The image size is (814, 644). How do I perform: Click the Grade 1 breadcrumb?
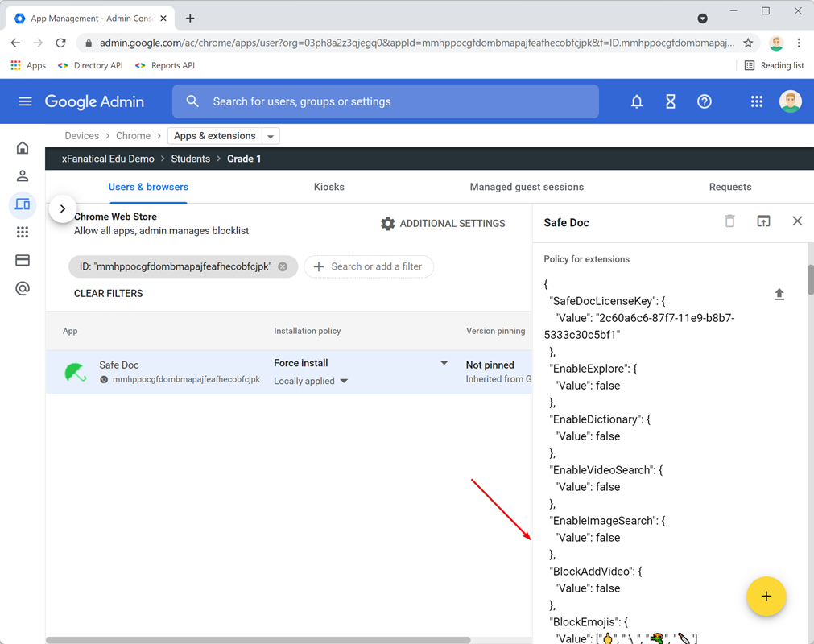pyautogui.click(x=244, y=159)
